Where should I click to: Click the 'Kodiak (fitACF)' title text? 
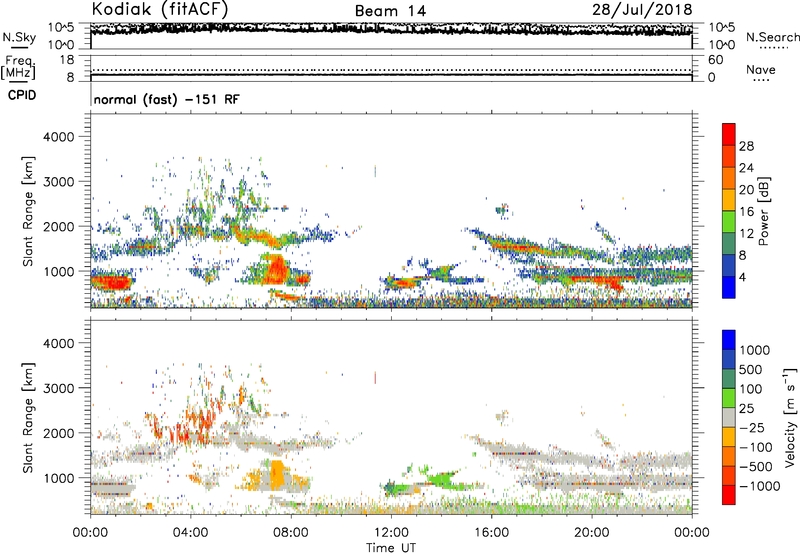(x=159, y=9)
